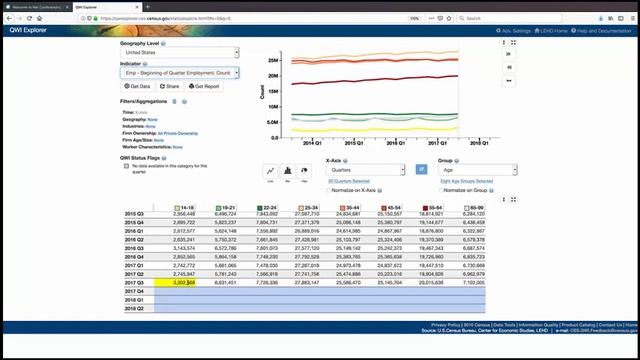Click the Firm Age/Size 'None' link

159,140
